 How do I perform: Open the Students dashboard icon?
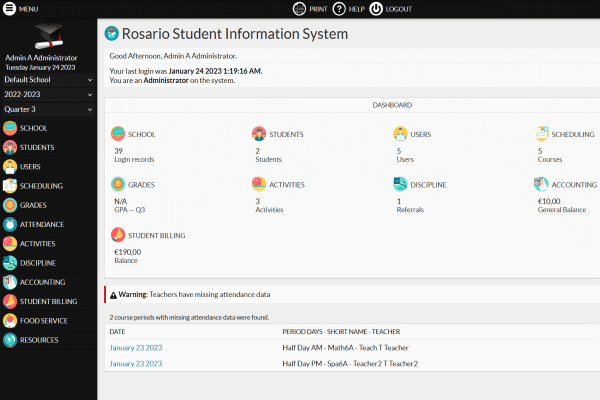point(259,134)
